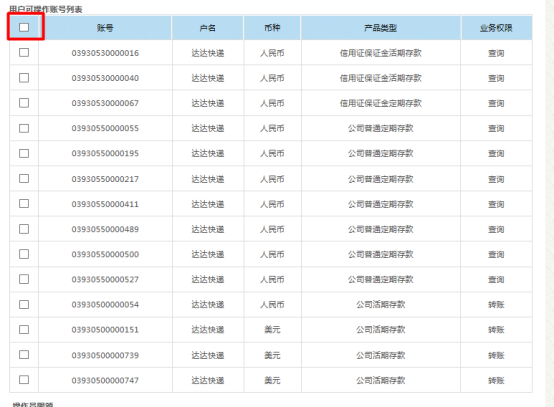Click the 业务权限 column header
Viewport: 554px width, 407px height.
496,28
